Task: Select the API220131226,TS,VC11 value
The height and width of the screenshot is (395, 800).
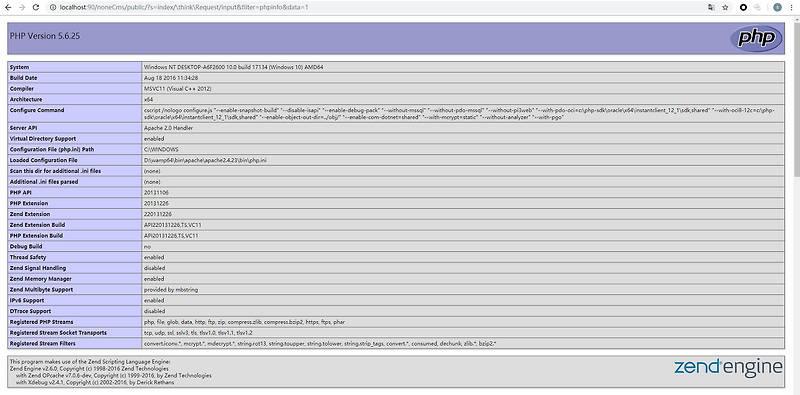Action: point(172,225)
